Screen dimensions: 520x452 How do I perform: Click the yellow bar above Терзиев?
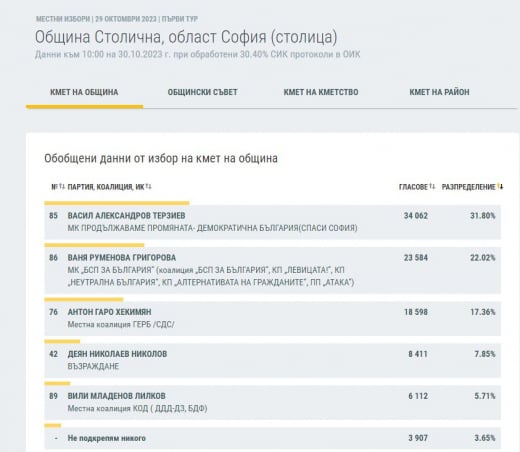(117, 203)
